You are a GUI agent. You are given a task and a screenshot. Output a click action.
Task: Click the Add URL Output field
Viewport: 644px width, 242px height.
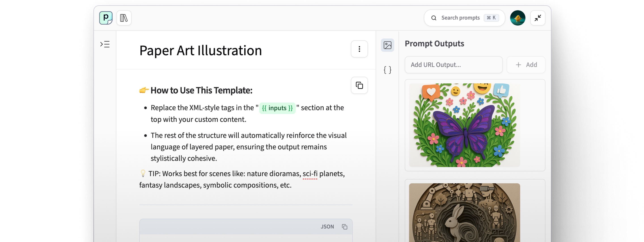(x=453, y=65)
